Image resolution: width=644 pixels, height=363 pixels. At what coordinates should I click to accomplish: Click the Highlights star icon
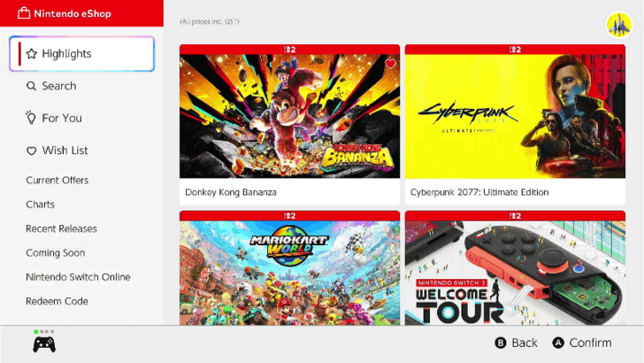coord(32,54)
